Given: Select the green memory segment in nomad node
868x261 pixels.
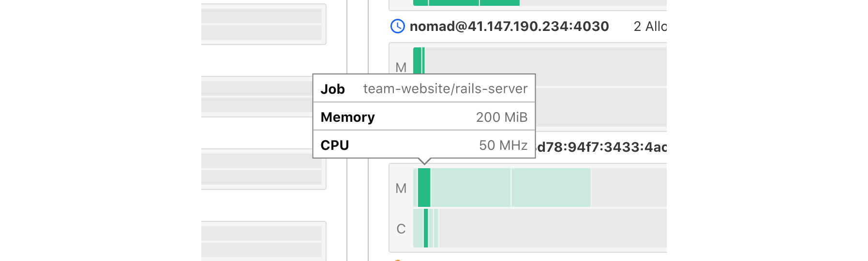Looking at the screenshot, I should click(x=417, y=60).
